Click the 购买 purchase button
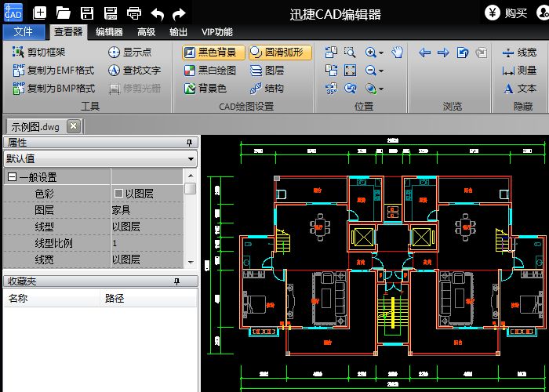The image size is (549, 392). click(x=506, y=13)
